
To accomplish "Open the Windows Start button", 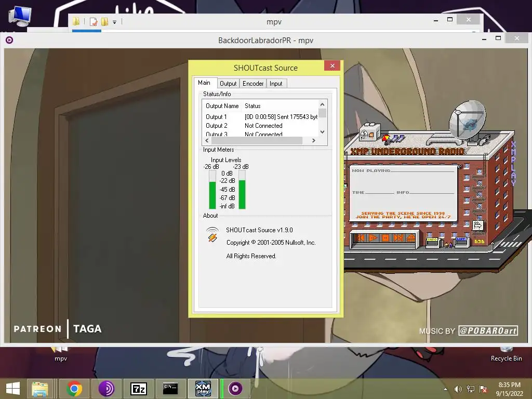I will pos(13,389).
